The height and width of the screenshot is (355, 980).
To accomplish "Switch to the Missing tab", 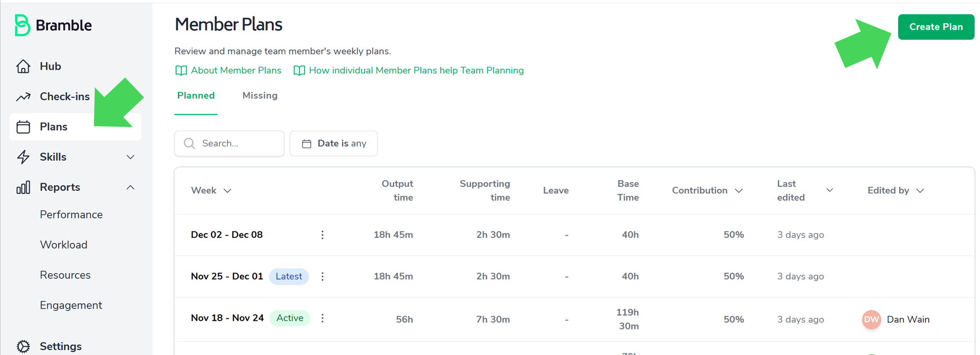I will [x=260, y=96].
